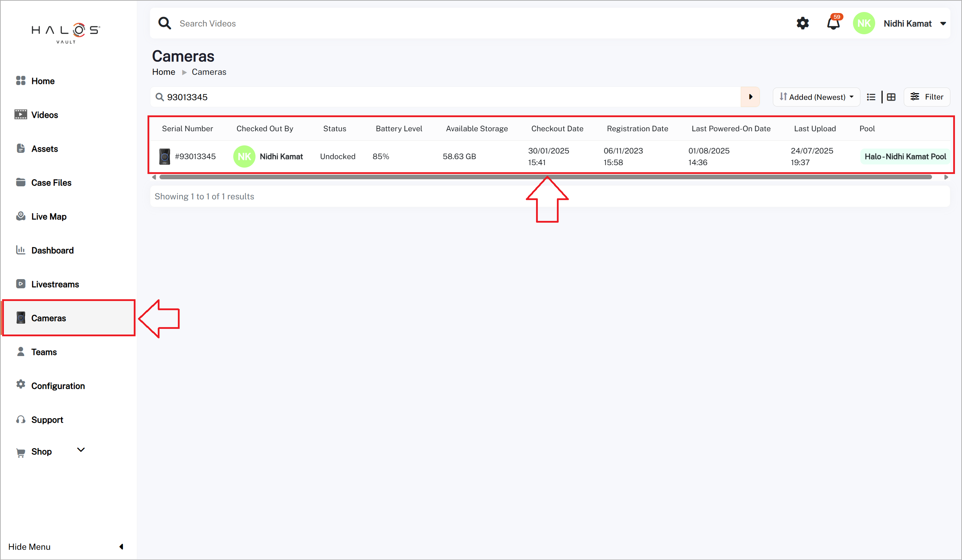Click the NK avatar in the top bar
This screenshot has width=962, height=560.
(x=864, y=23)
